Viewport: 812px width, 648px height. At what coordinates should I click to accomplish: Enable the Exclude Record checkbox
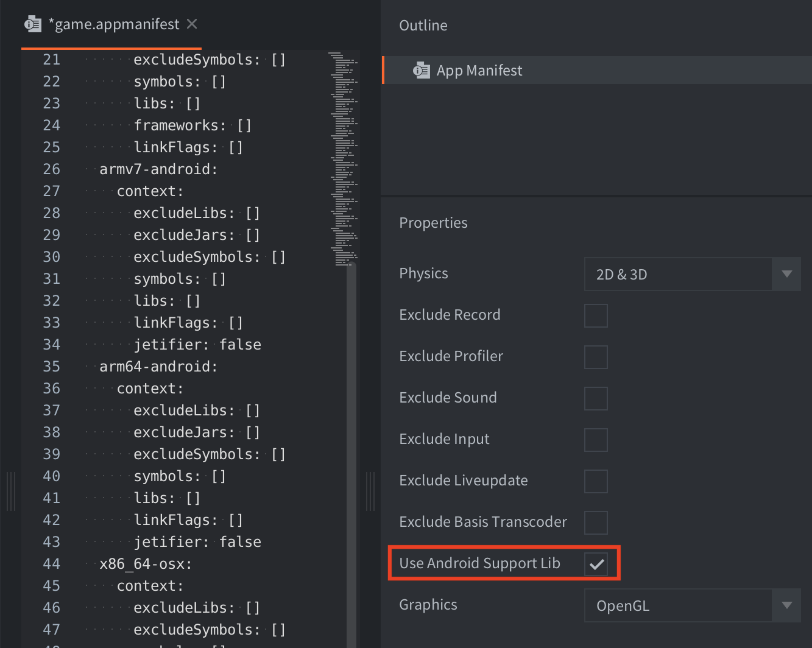[x=596, y=315]
